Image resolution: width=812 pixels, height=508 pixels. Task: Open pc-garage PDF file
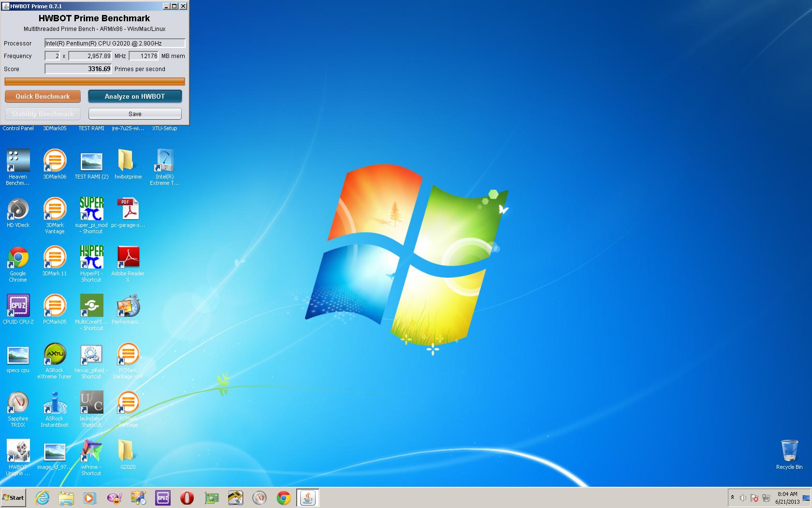128,212
